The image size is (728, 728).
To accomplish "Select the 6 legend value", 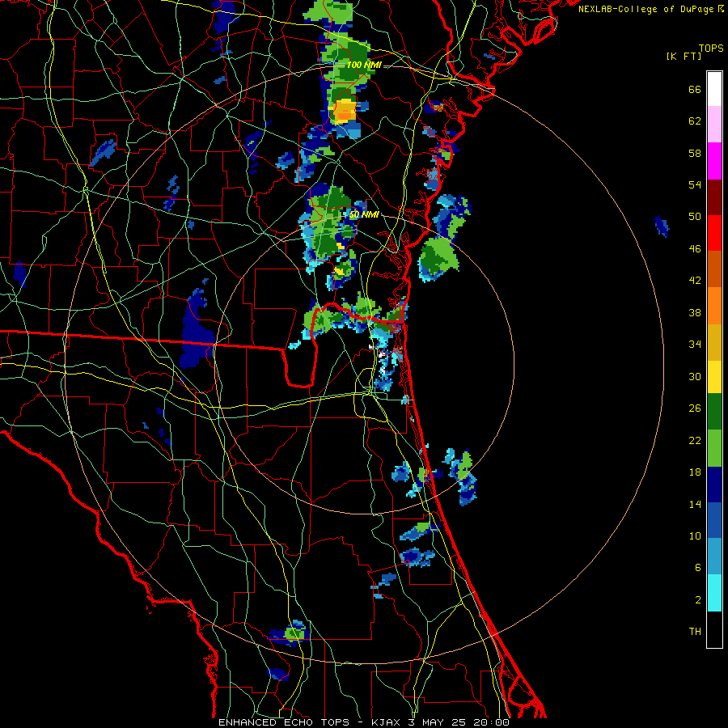I will (x=698, y=568).
